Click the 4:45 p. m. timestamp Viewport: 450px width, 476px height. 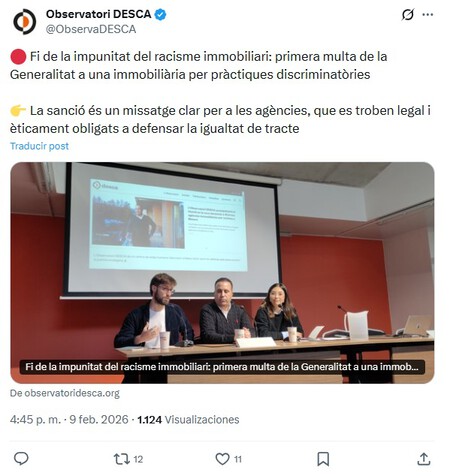(x=35, y=420)
